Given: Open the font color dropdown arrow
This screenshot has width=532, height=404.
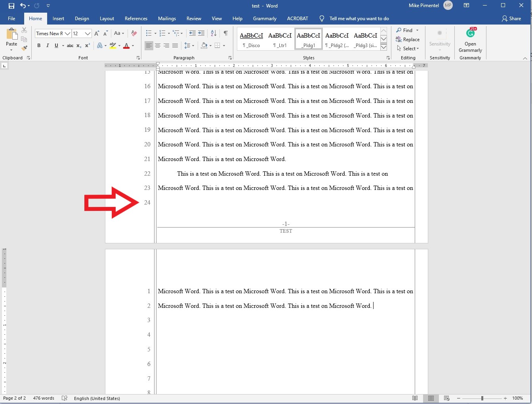Looking at the screenshot, I should click(x=133, y=46).
